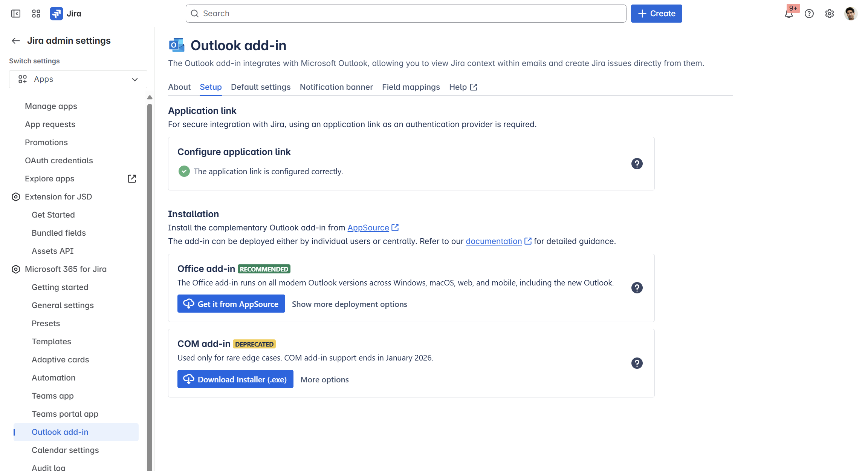This screenshot has width=868, height=471.
Task: Open user profile avatar
Action: tap(851, 14)
